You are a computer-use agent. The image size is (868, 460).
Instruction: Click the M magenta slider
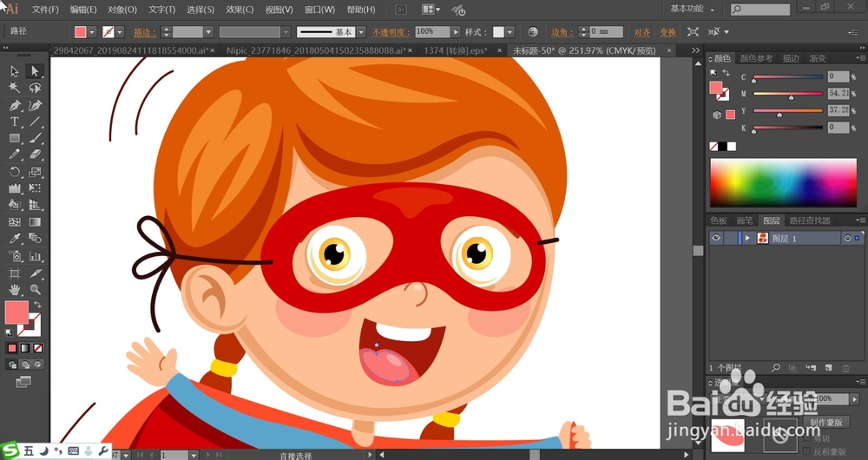[x=788, y=94]
